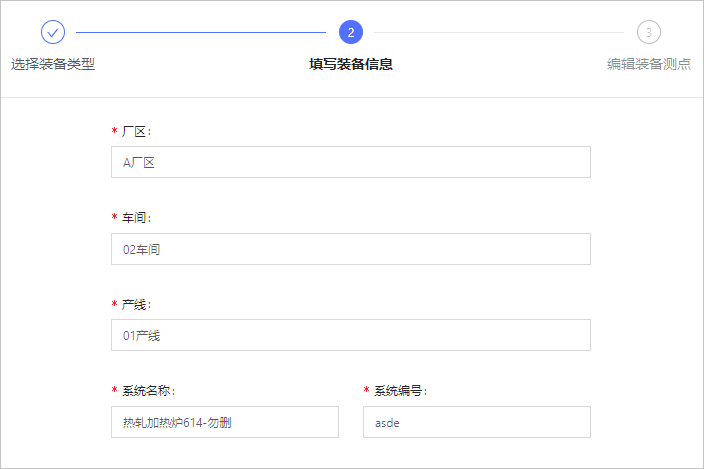Screen dimensions: 704x469
Task: Click the 系统编号 field label
Action: click(400, 391)
